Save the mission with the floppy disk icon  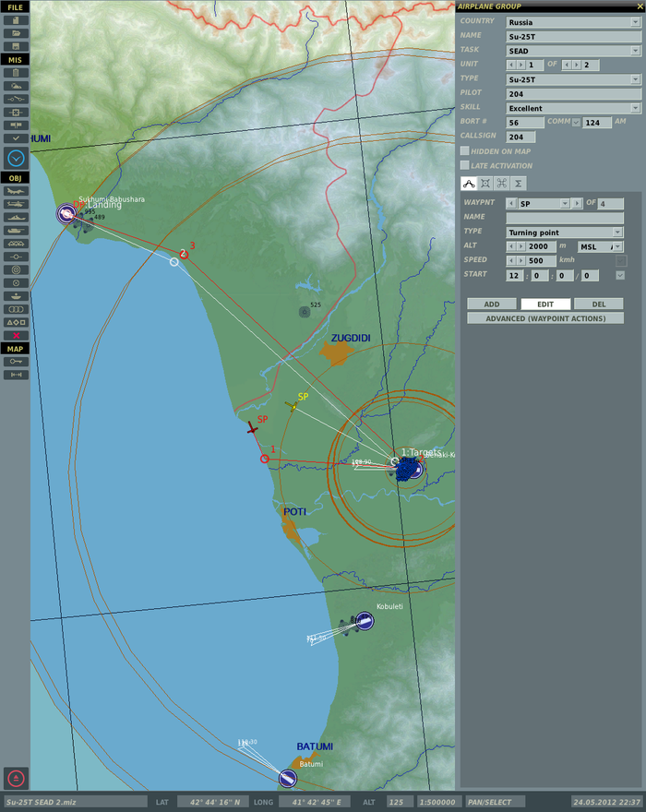coord(16,46)
